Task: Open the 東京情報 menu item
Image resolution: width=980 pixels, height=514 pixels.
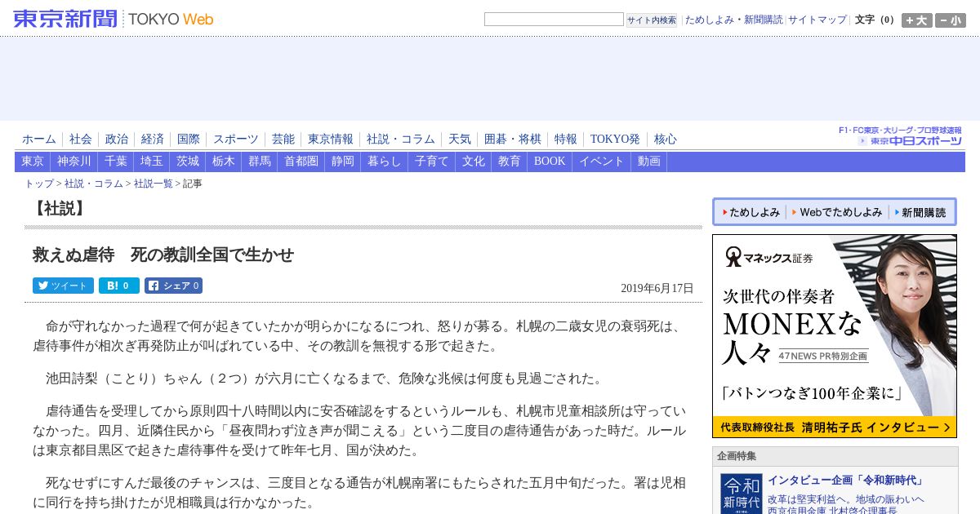Action: [x=331, y=140]
